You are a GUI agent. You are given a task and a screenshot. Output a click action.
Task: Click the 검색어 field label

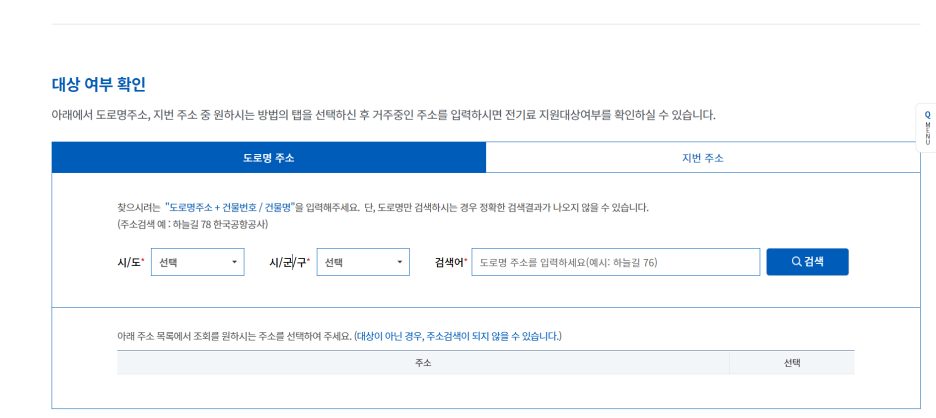tap(451, 262)
